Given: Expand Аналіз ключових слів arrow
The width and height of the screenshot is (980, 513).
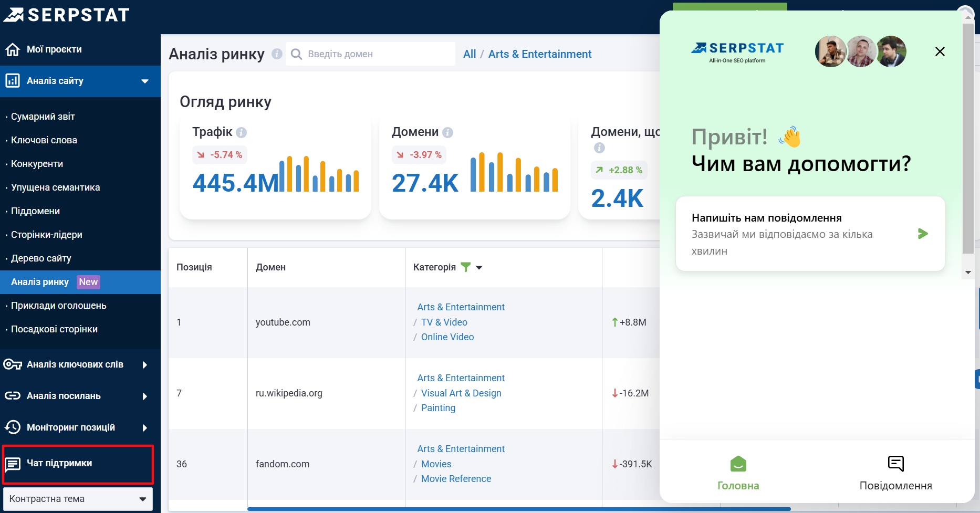Looking at the screenshot, I should [145, 364].
